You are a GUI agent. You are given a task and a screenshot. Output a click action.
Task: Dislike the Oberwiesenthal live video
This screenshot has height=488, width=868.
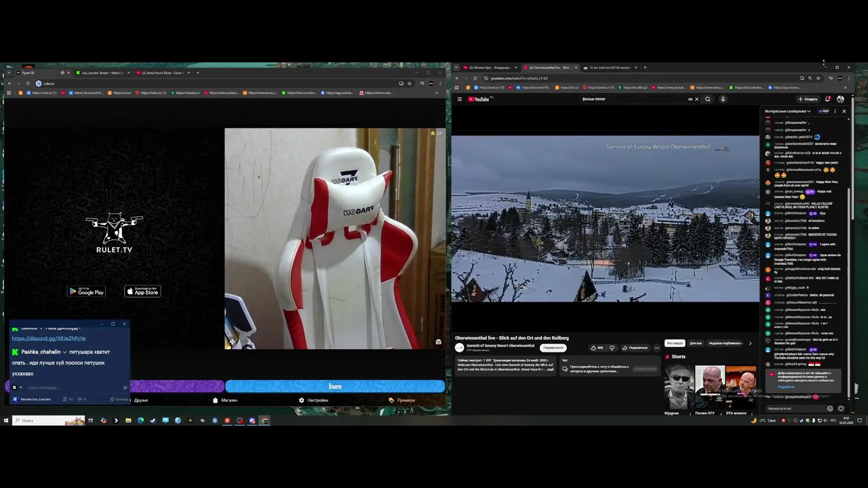(612, 348)
